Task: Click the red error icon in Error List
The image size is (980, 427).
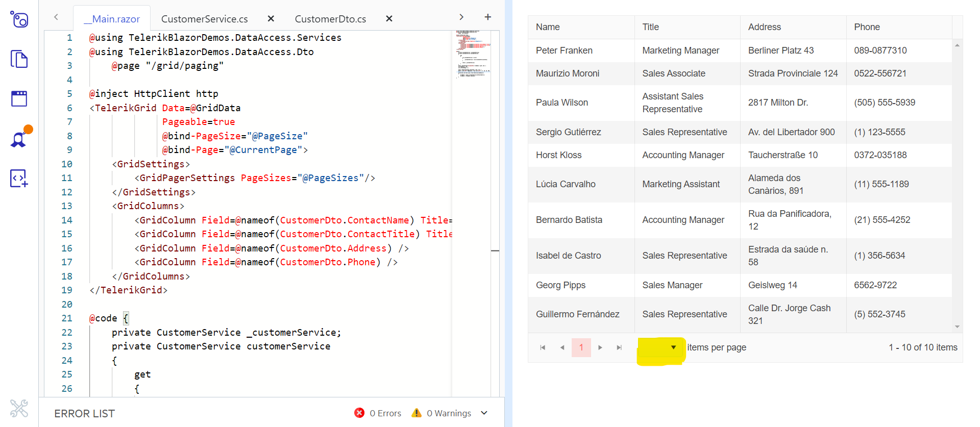Action: click(x=359, y=413)
